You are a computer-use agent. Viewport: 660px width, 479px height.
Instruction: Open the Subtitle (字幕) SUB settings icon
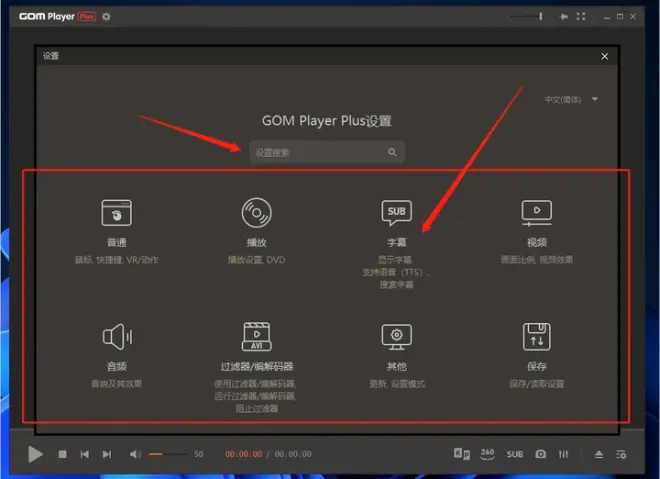397,213
